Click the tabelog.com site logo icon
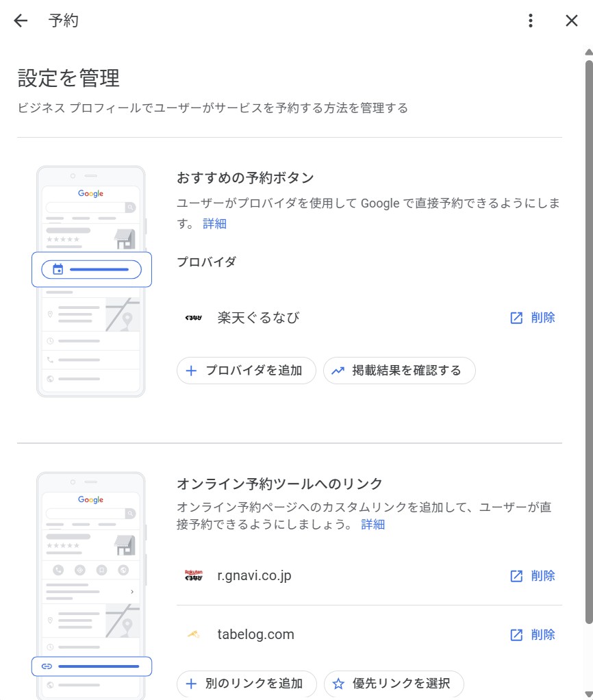This screenshot has width=593, height=700. pyautogui.click(x=194, y=635)
